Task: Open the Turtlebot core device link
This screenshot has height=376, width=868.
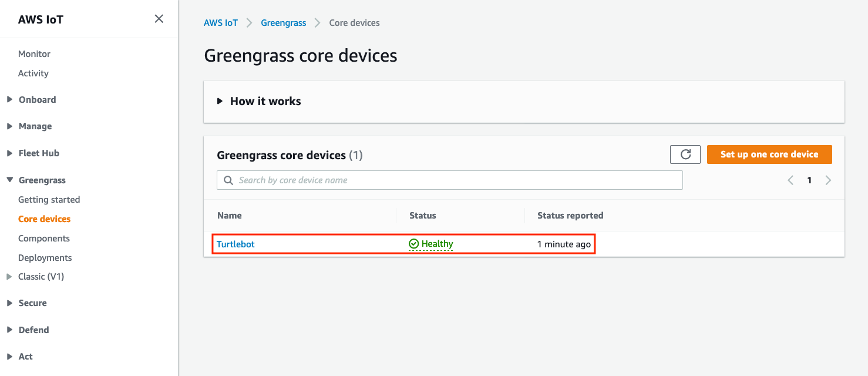Action: tap(235, 244)
